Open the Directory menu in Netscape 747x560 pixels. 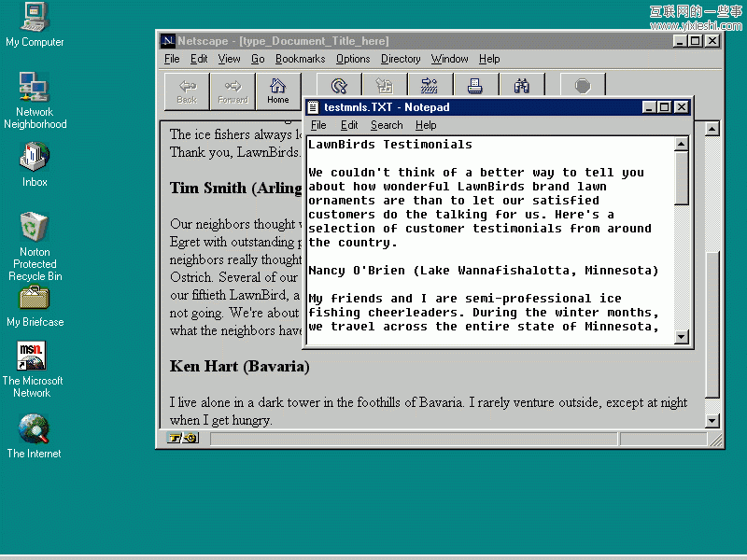[401, 59]
